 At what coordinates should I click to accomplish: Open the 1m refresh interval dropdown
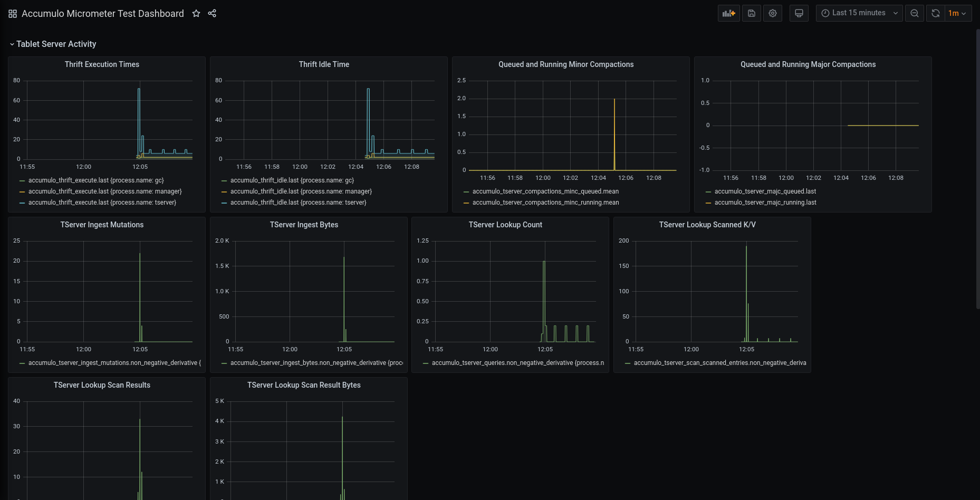957,13
